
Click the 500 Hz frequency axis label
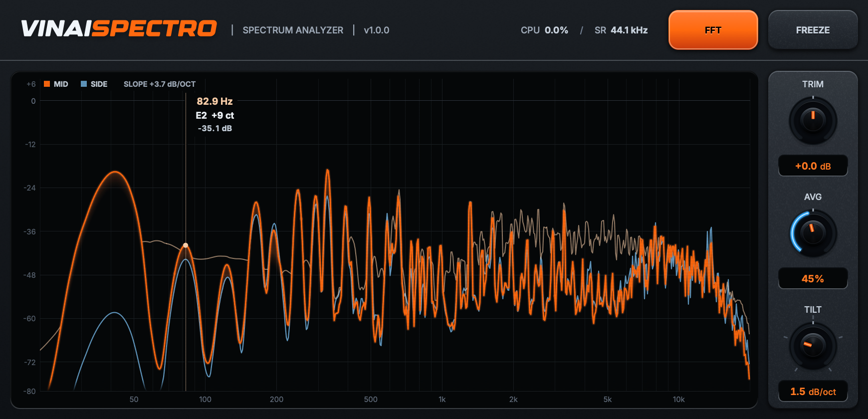click(371, 399)
